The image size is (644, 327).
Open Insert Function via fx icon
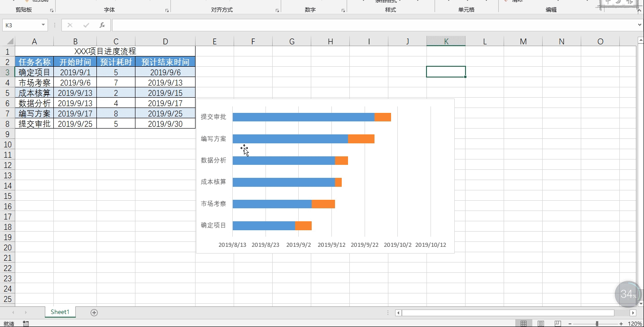(x=102, y=25)
